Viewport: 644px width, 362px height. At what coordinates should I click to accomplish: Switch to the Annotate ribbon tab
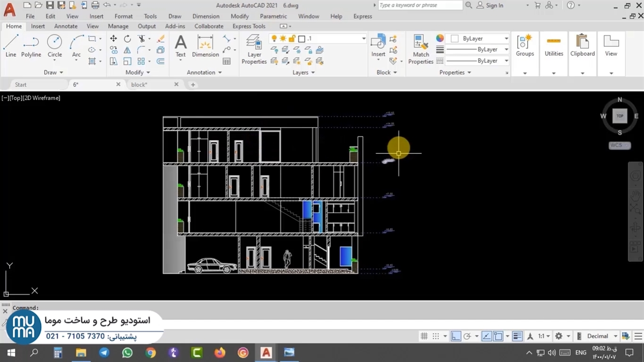pyautogui.click(x=66, y=26)
